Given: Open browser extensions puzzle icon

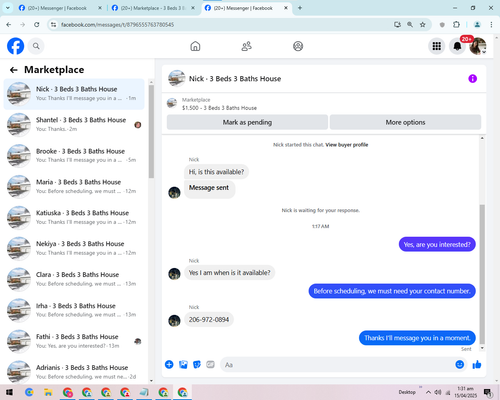Looking at the screenshot, I should [456, 24].
